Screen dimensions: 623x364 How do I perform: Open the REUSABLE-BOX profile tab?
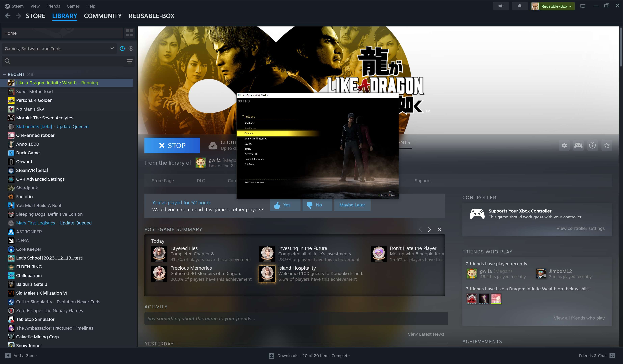tap(152, 16)
